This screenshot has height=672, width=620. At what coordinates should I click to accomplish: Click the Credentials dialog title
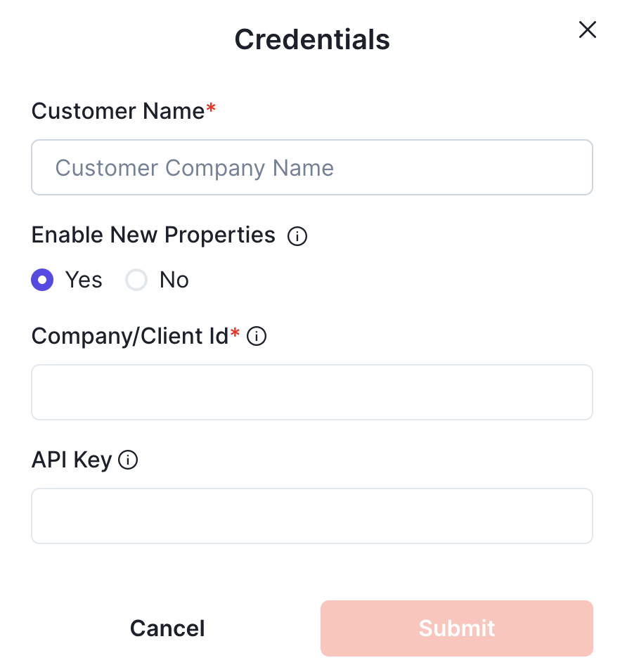[x=312, y=39]
